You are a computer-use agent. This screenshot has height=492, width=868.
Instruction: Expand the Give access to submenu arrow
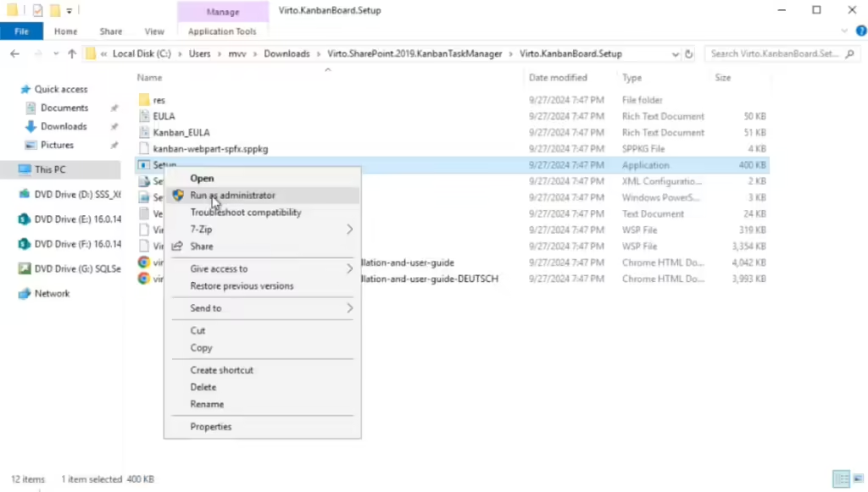[x=349, y=268]
